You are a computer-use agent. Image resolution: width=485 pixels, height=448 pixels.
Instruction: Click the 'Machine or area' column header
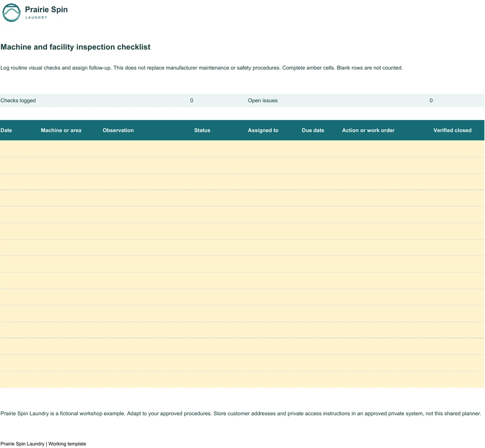[61, 130]
